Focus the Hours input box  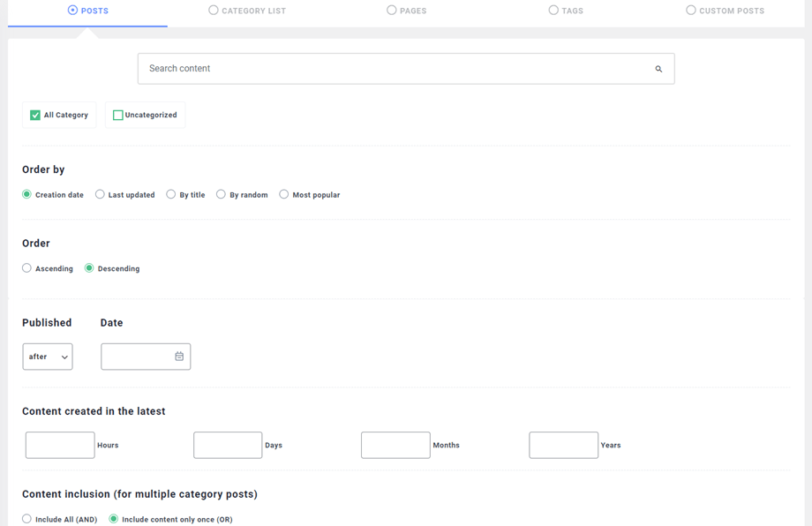(60, 446)
